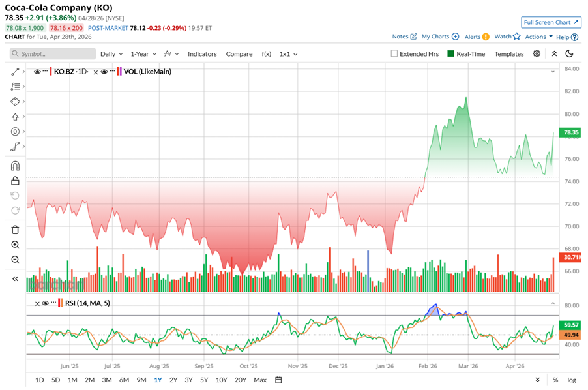
Task: Select the 5Y time range
Action: pyautogui.click(x=204, y=380)
